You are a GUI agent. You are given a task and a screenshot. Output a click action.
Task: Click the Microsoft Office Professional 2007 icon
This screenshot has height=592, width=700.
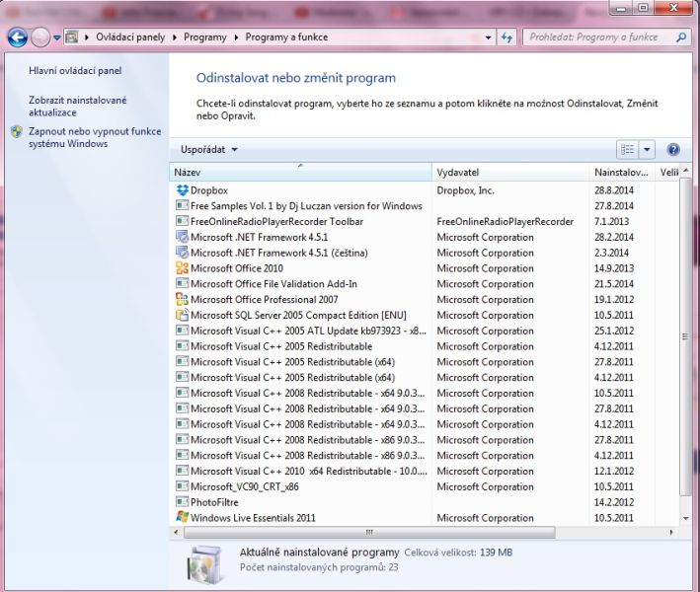pos(182,300)
